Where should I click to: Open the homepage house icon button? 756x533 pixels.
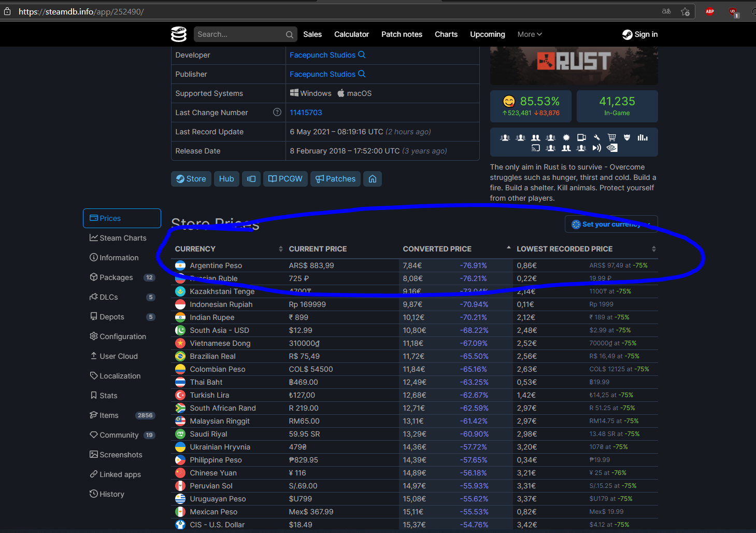(x=373, y=179)
